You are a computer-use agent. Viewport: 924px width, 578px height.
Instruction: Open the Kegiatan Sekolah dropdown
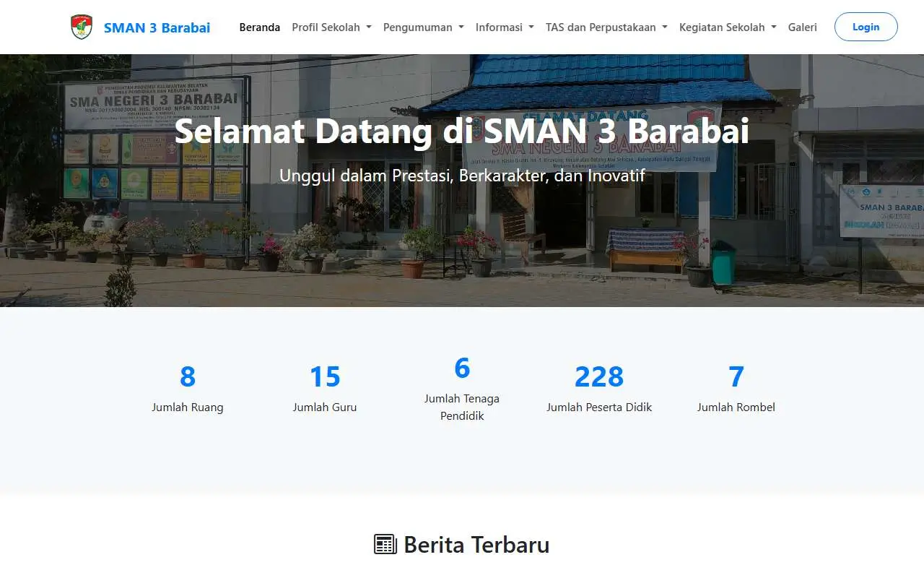[x=728, y=27]
